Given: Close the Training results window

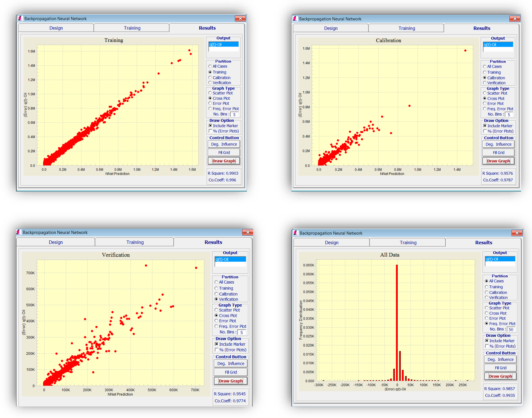Looking at the screenshot, I should click(x=240, y=18).
